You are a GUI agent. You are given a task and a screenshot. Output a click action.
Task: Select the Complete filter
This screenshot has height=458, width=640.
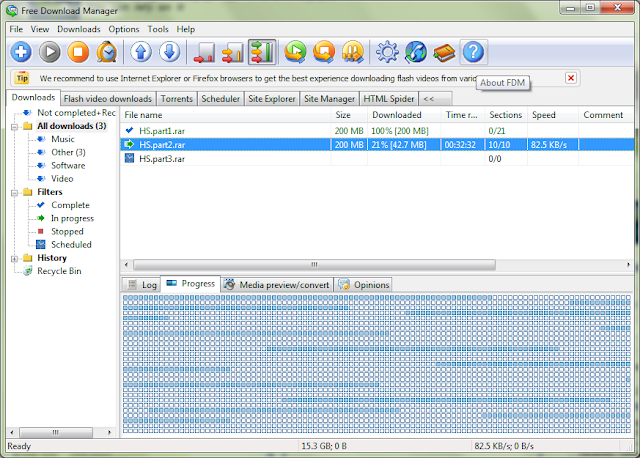pyautogui.click(x=70, y=205)
